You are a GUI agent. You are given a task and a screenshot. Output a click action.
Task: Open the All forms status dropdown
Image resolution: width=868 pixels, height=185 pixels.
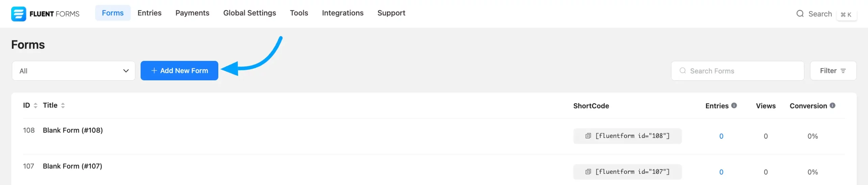[x=73, y=71]
